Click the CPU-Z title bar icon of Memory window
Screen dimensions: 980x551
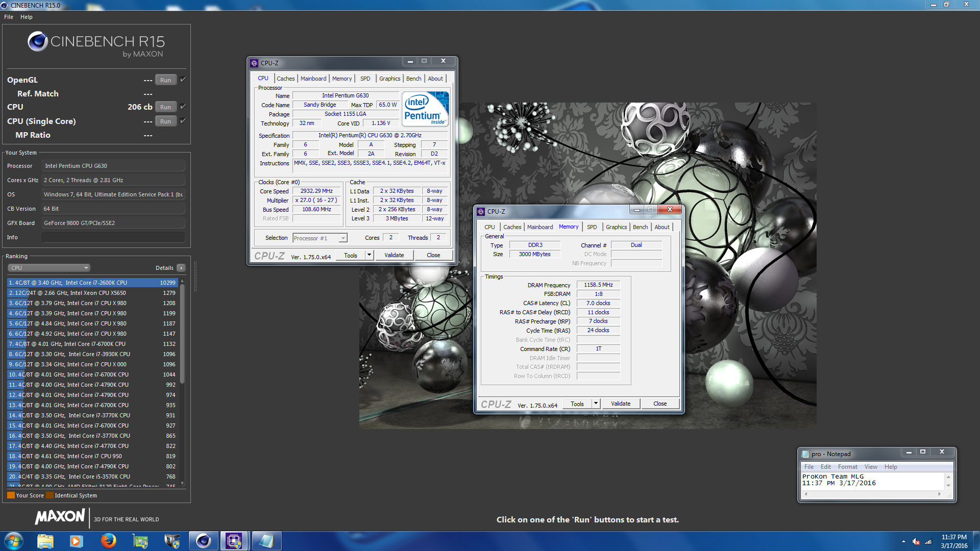(481, 211)
